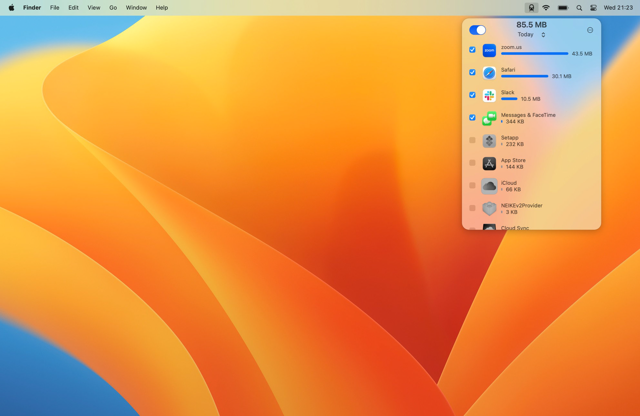This screenshot has width=640, height=416.
Task: Click the NEIKEv2Provider shield icon
Action: pyautogui.click(x=489, y=209)
